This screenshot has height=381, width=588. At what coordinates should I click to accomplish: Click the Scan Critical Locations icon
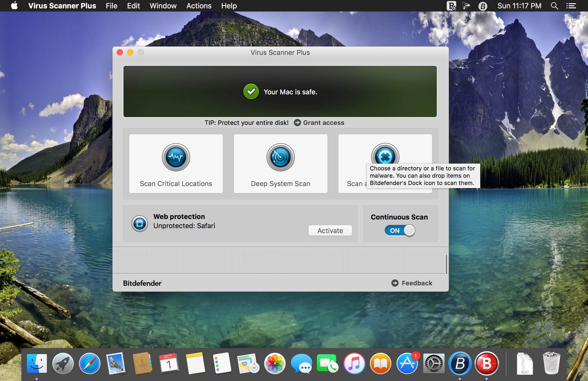click(x=176, y=157)
